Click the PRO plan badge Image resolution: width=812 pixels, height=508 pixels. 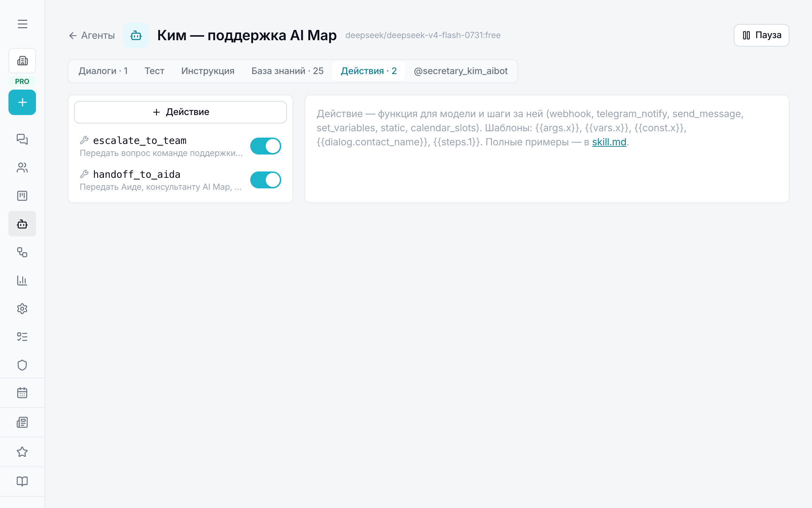22,81
